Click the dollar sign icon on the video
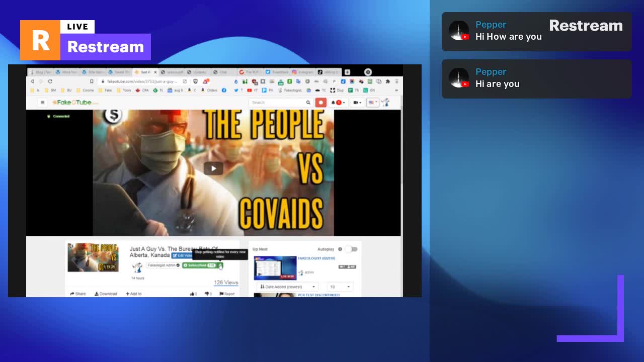The image size is (644, 362). click(113, 116)
